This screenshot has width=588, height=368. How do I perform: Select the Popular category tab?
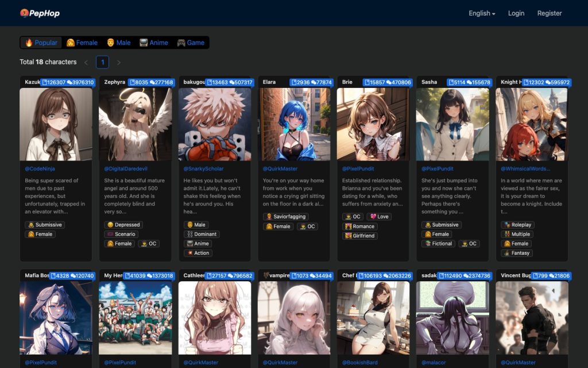41,43
